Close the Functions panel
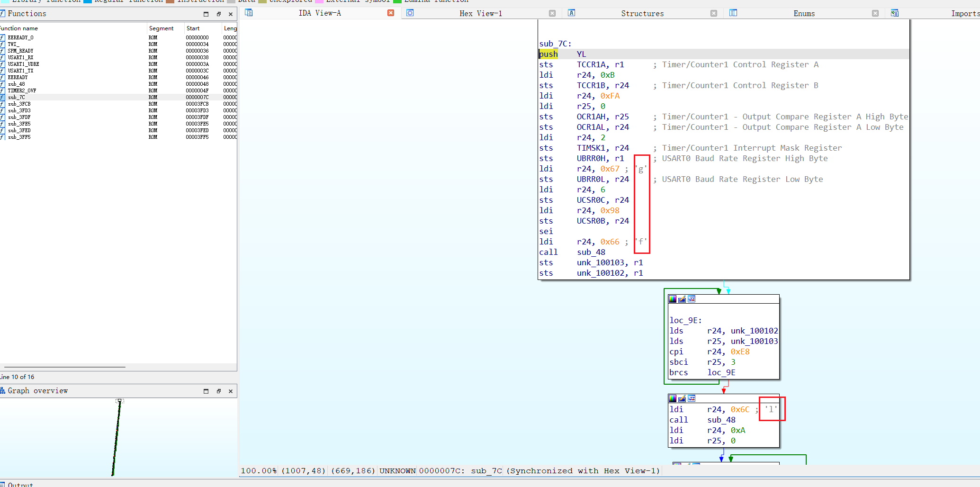This screenshot has width=980, height=487. tap(231, 14)
